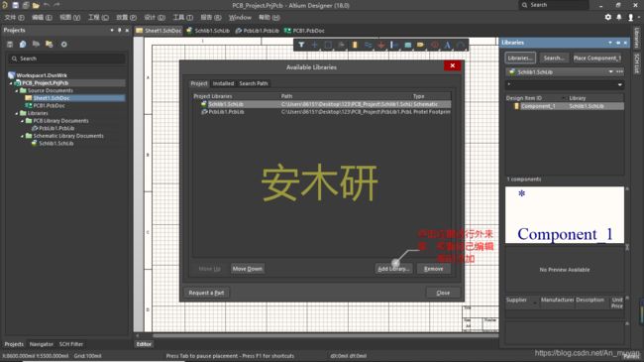Viewport: 644px width, 362px height.
Task: Switch to the PcbLib1.PcbLib document tab
Action: [x=258, y=31]
